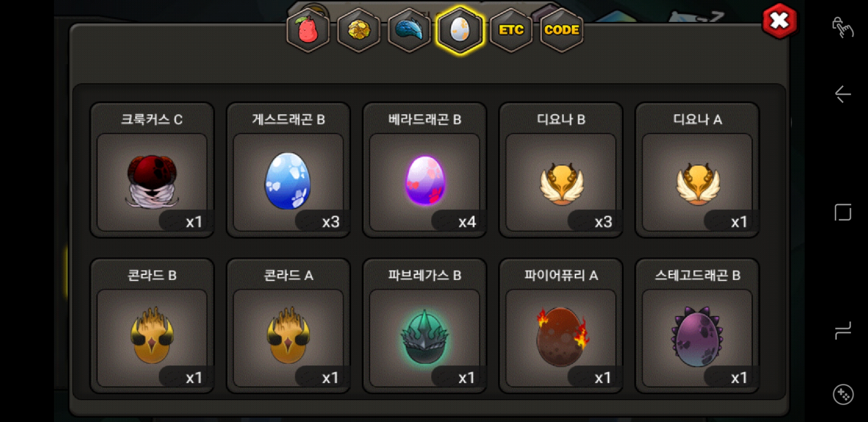
Task: Tap the Android back arrow
Action: [843, 94]
